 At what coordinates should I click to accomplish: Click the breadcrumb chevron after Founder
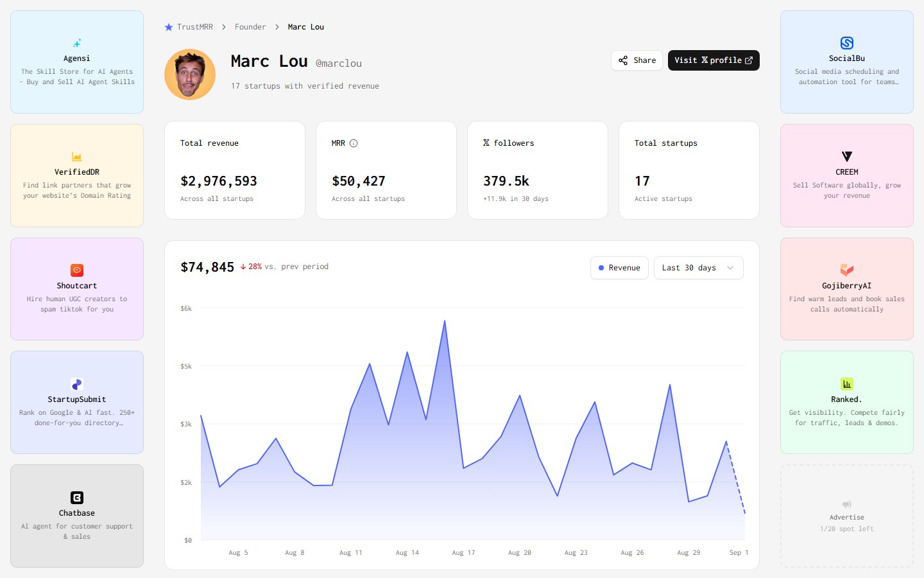(x=277, y=27)
